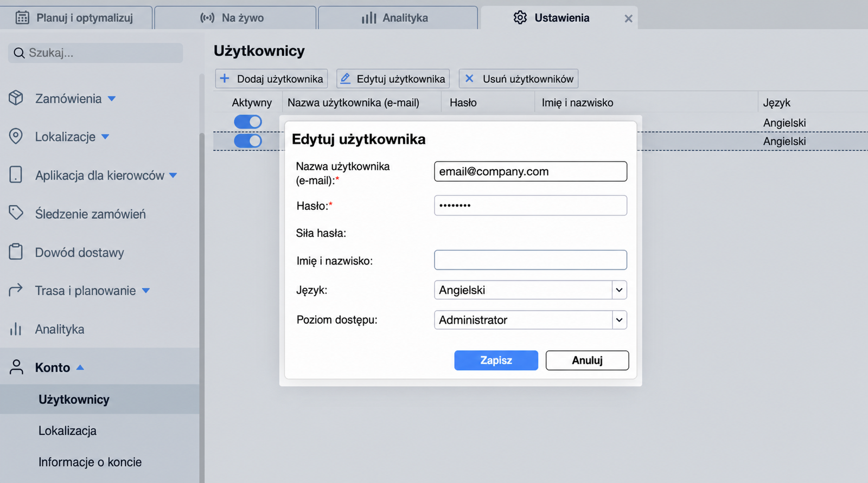Toggle the Aktywny switch in the second user row
868x483 pixels.
(x=248, y=141)
